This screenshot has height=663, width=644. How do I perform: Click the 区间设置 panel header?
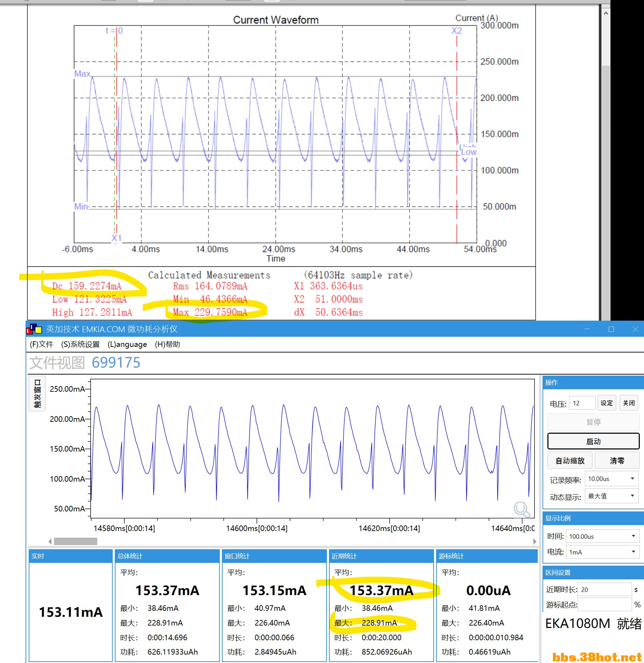pos(593,572)
